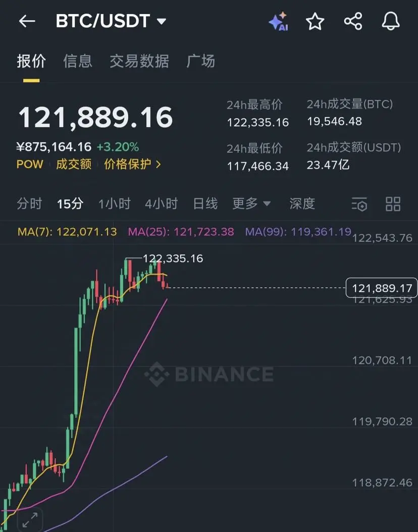Open price alert bell icon
The height and width of the screenshot is (532, 418).
(x=391, y=21)
